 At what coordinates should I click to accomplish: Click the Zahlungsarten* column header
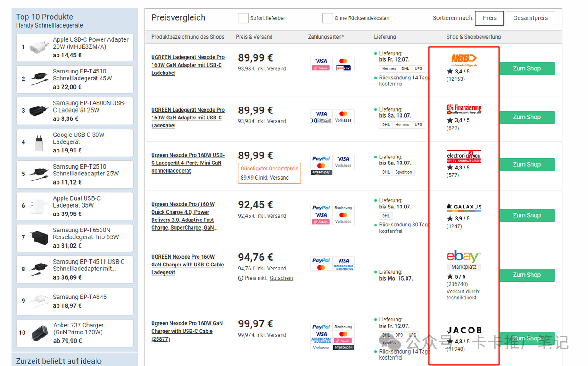[x=326, y=37]
